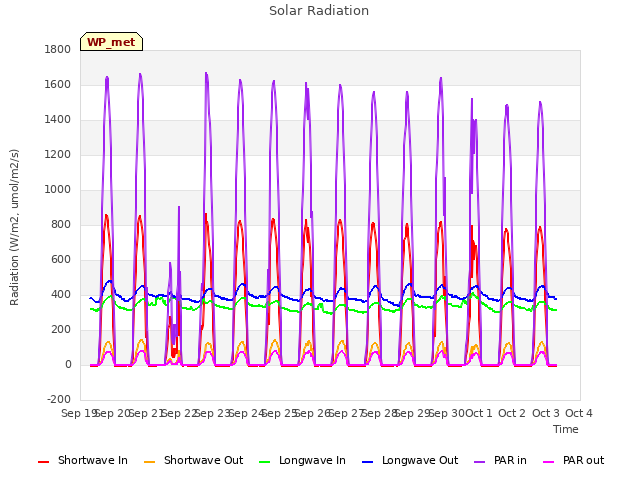This screenshot has height=480, width=640.
Task: Toggle the PAR in legend entry
Action: [x=500, y=460]
